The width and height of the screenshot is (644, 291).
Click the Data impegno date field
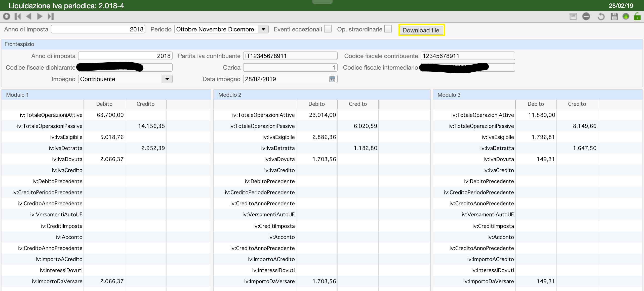click(x=290, y=79)
